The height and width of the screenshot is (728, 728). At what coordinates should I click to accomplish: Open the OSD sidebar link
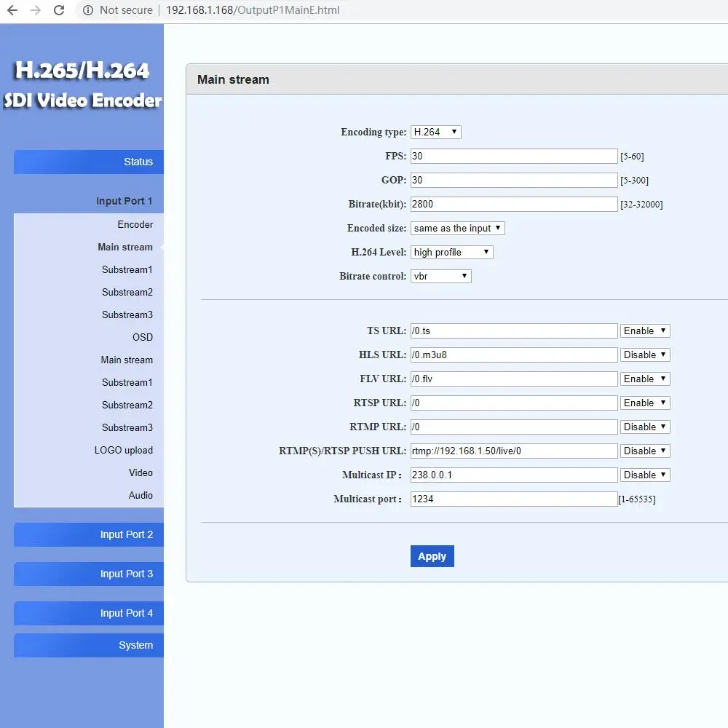[x=143, y=338]
